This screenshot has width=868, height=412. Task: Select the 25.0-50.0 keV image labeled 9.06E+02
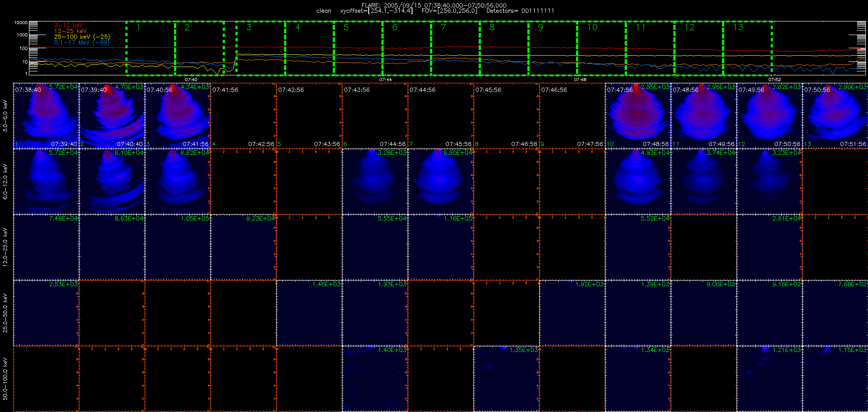coord(704,313)
